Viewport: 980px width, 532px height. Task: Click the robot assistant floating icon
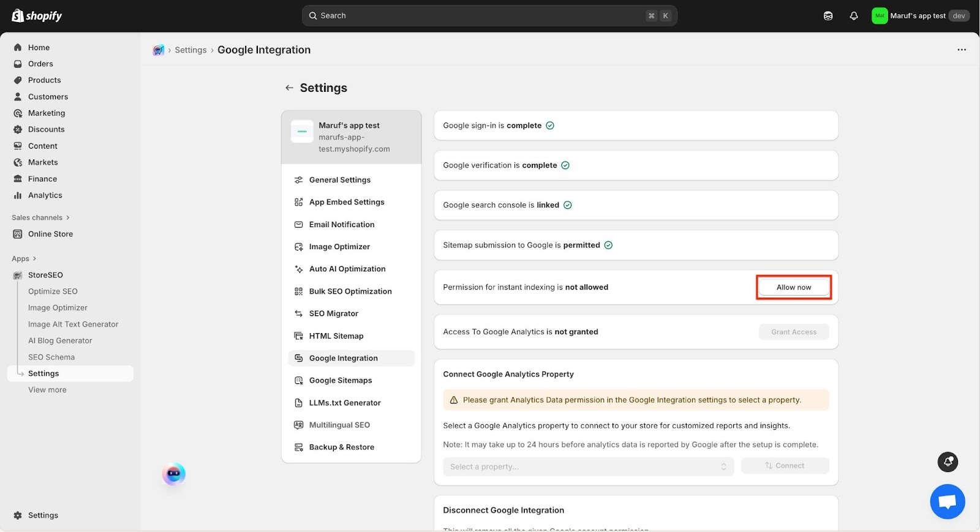coord(174,474)
